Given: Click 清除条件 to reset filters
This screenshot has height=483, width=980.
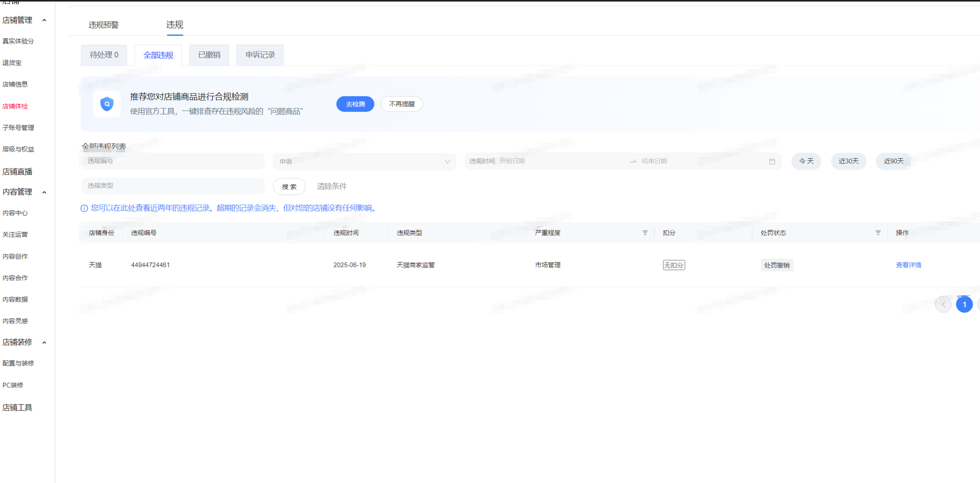Looking at the screenshot, I should coord(332,186).
